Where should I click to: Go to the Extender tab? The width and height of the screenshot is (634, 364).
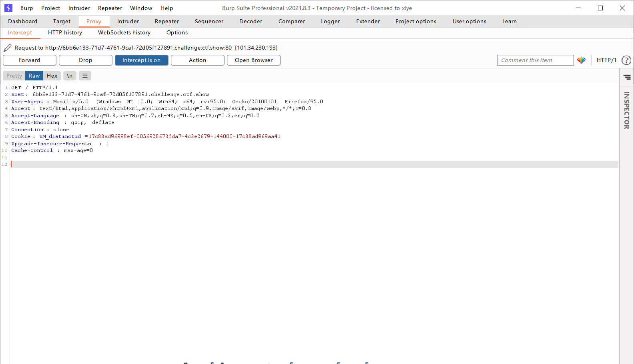click(368, 21)
